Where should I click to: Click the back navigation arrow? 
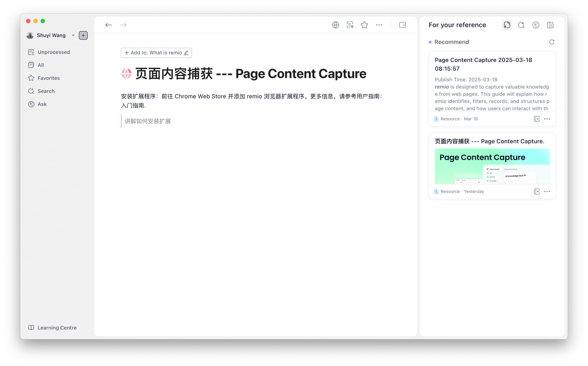coord(108,25)
